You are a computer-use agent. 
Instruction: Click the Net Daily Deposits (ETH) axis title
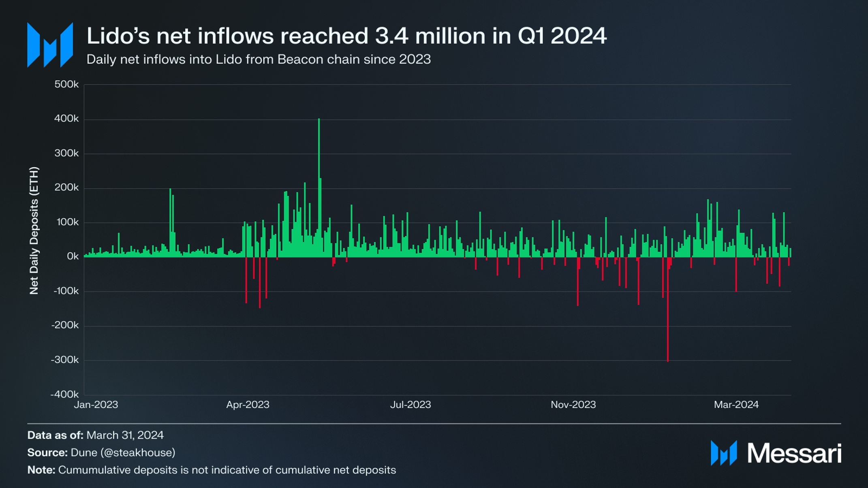tap(34, 230)
